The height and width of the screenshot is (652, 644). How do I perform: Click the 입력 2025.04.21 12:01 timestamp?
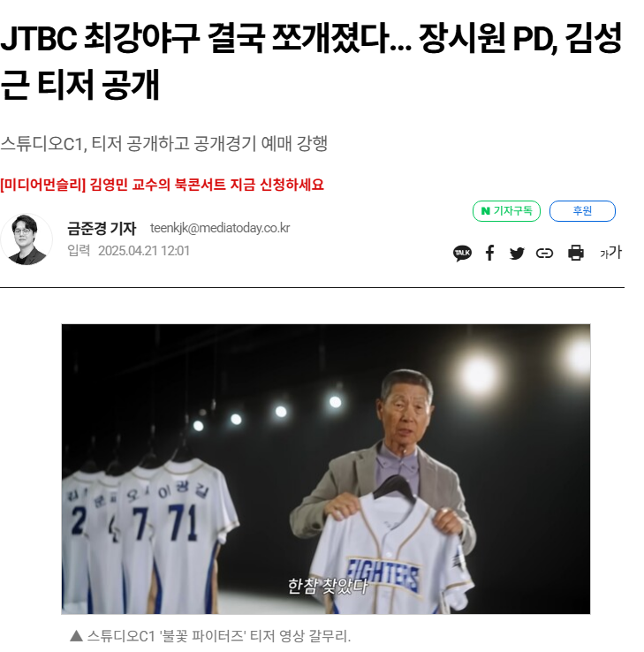[x=128, y=251]
